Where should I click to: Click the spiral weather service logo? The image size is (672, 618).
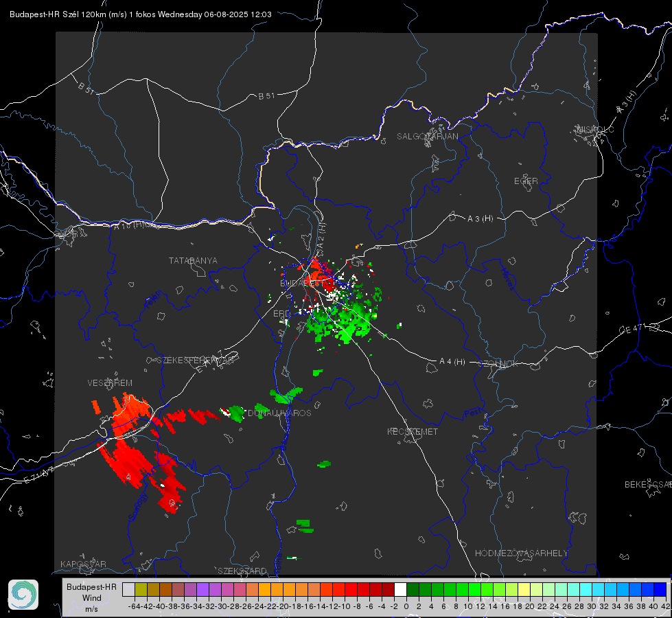pos(23,595)
